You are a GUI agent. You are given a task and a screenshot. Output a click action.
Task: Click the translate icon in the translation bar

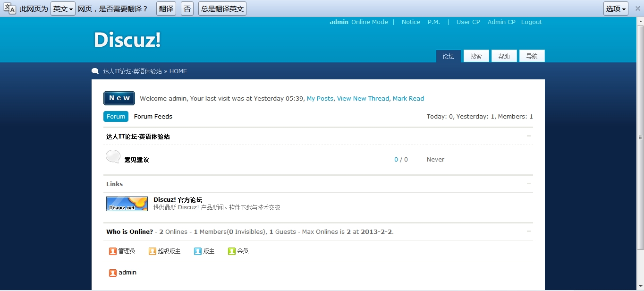pos(10,9)
